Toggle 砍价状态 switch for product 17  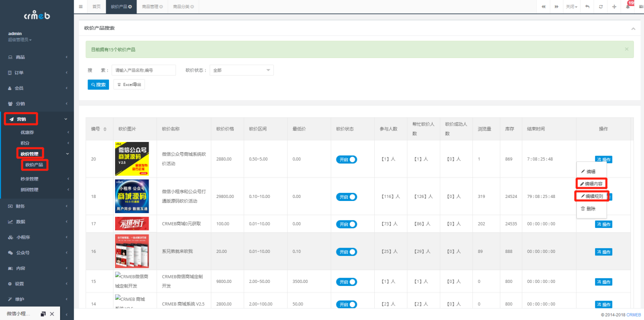point(346,224)
